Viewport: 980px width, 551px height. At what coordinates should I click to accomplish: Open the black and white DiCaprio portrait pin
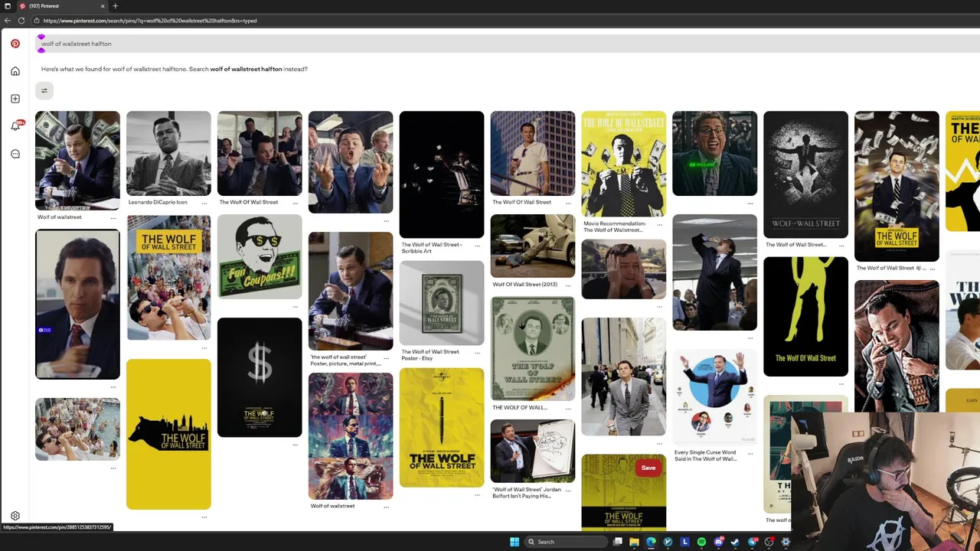168,153
